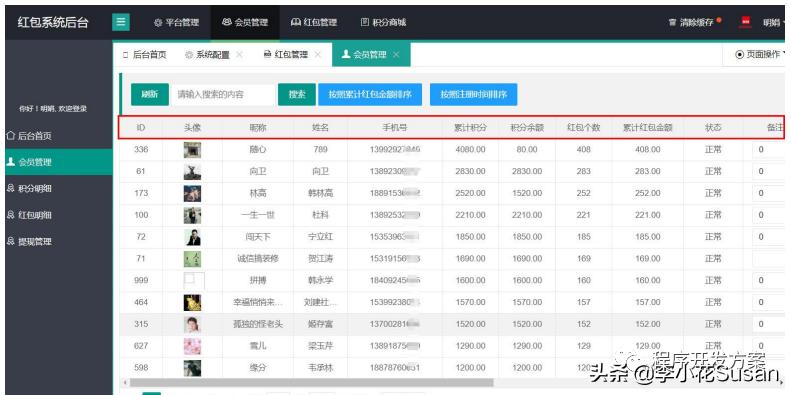Click the ID cell 336
Image resolution: width=791 pixels, height=395 pixels.
(141, 149)
